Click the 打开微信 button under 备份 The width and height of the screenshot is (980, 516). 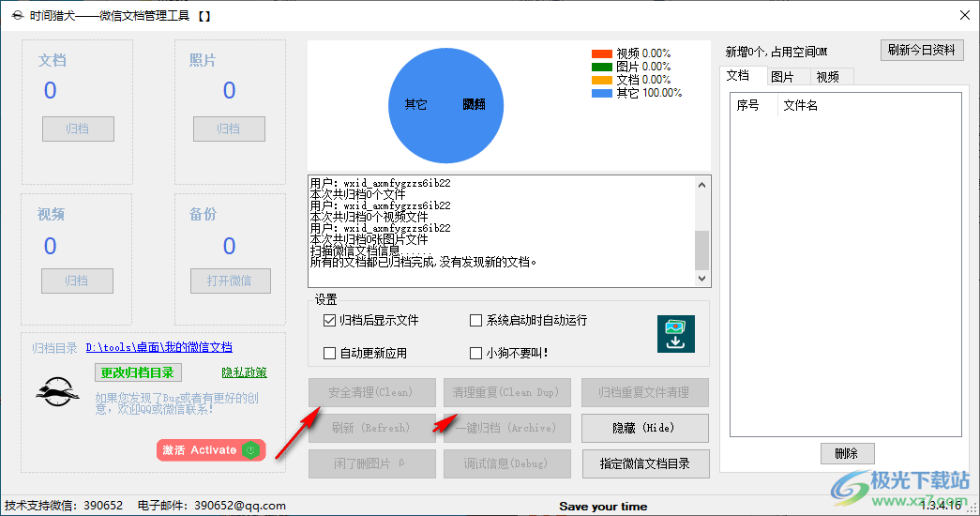click(x=230, y=281)
